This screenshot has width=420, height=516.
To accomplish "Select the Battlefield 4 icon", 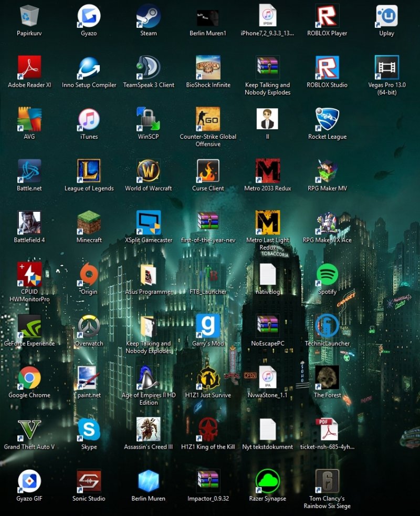I will [x=29, y=222].
